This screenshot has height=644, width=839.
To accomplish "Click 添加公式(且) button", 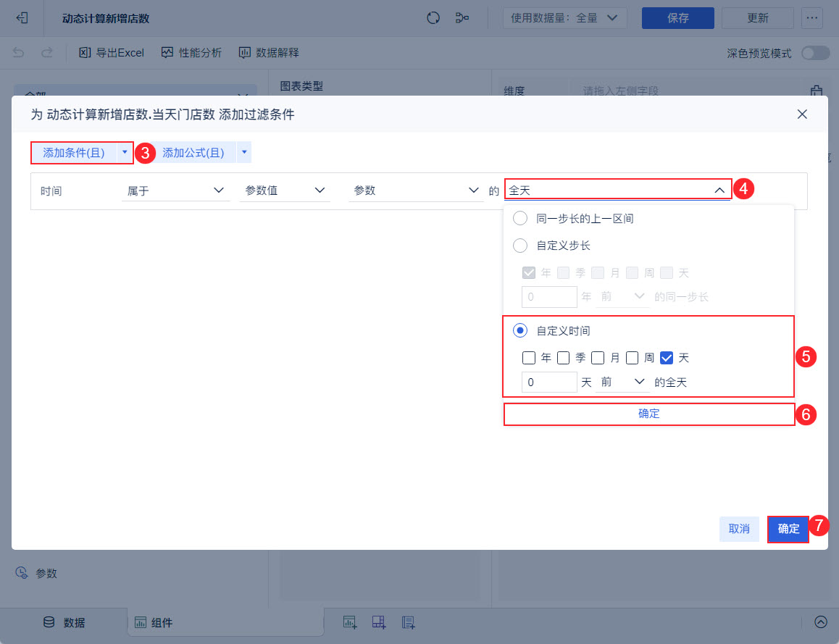I will [193, 152].
